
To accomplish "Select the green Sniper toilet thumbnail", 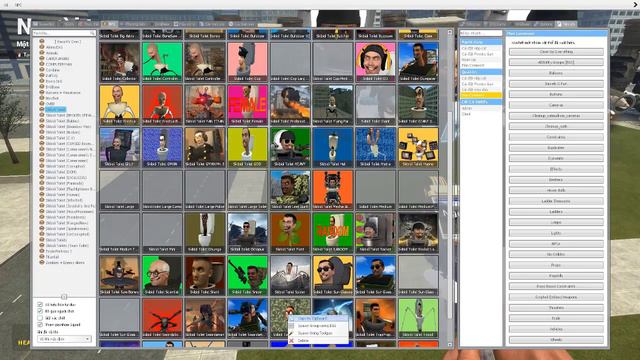I will pyautogui.click(x=247, y=275).
